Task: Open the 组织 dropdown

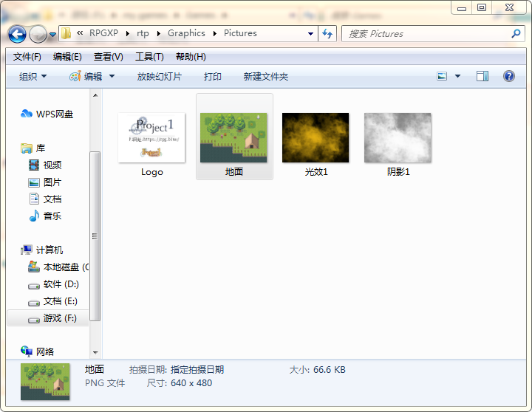Action: point(33,76)
